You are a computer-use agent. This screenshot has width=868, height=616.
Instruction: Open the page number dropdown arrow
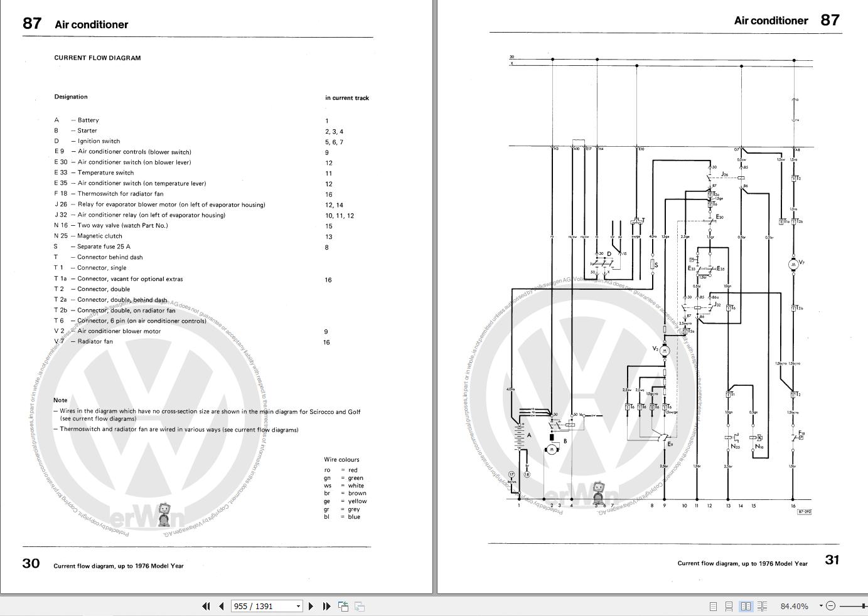coord(299,606)
